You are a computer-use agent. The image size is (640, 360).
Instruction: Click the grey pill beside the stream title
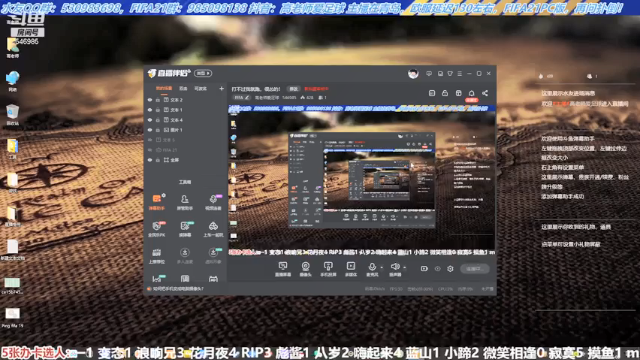[x=293, y=89]
